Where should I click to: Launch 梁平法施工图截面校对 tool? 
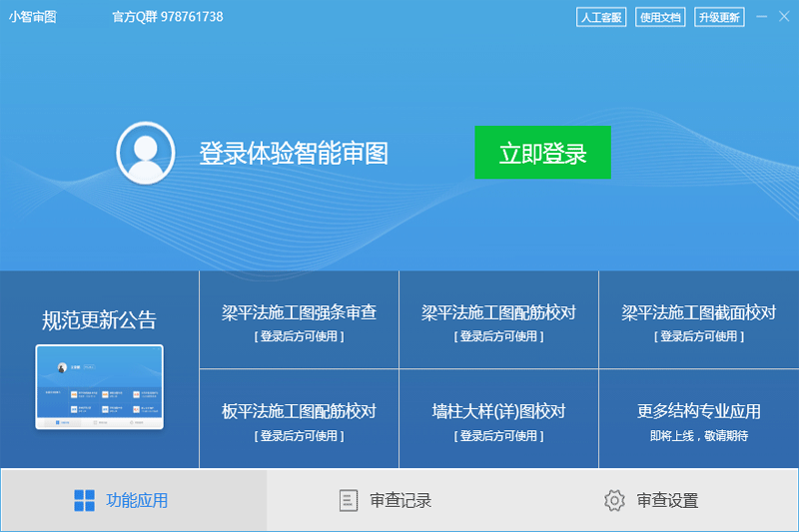pyautogui.click(x=698, y=321)
